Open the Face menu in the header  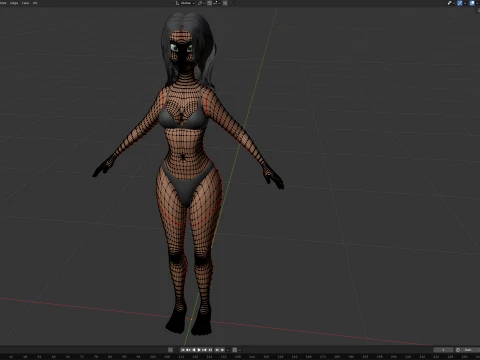pos(25,3)
